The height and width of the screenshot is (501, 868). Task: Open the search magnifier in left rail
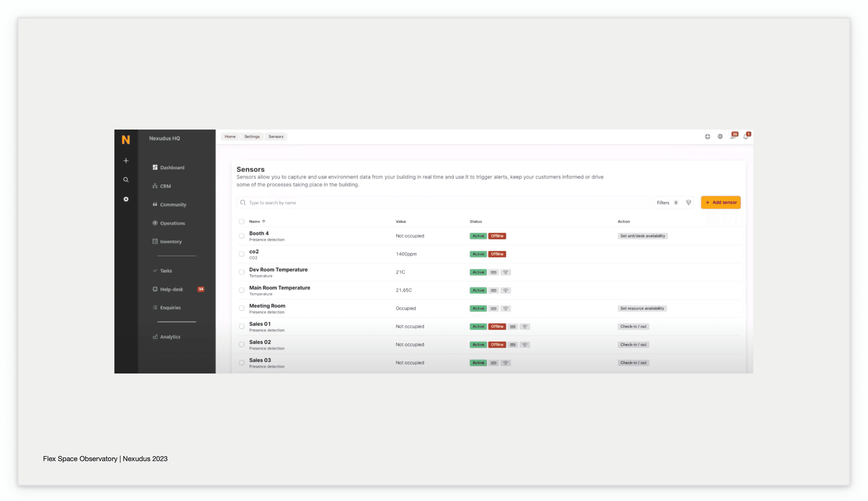coord(126,180)
